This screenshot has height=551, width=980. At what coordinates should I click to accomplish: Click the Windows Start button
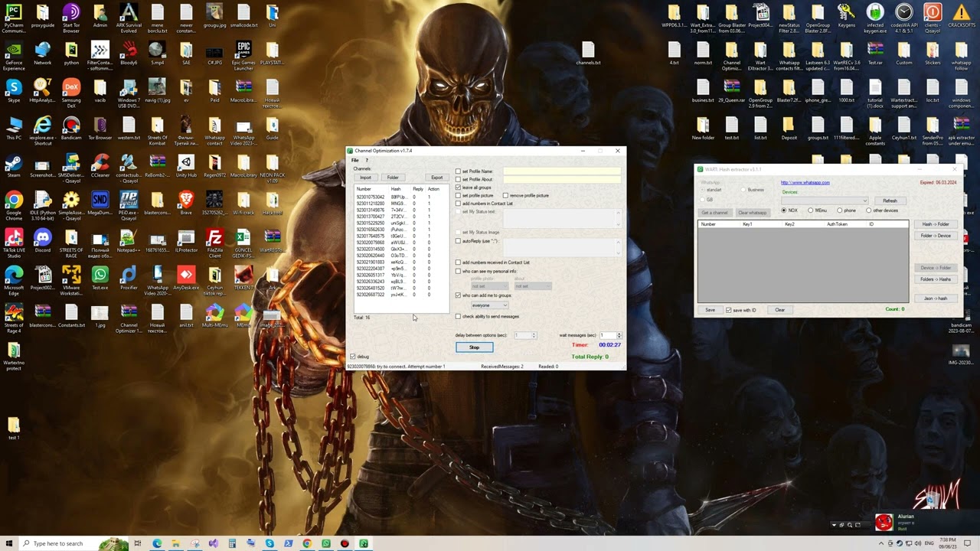pos(9,543)
